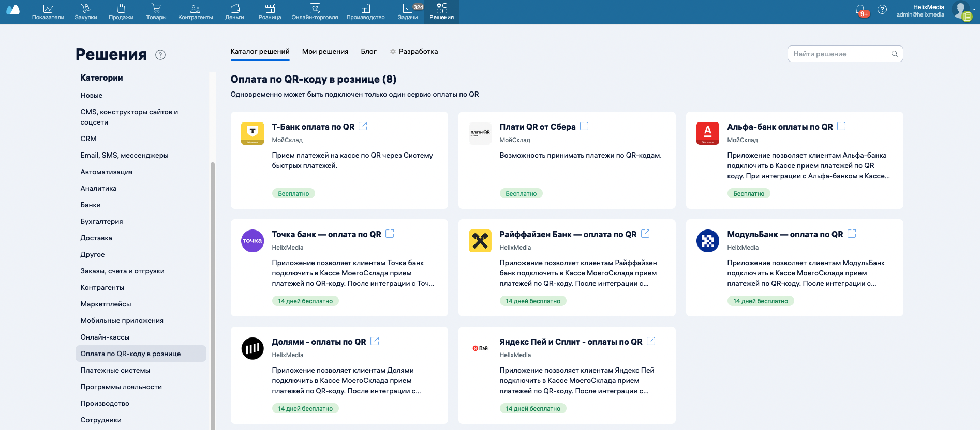
Task: Open the user avatar menu
Action: coord(961,10)
